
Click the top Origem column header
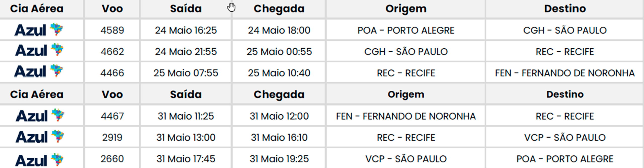406,9
